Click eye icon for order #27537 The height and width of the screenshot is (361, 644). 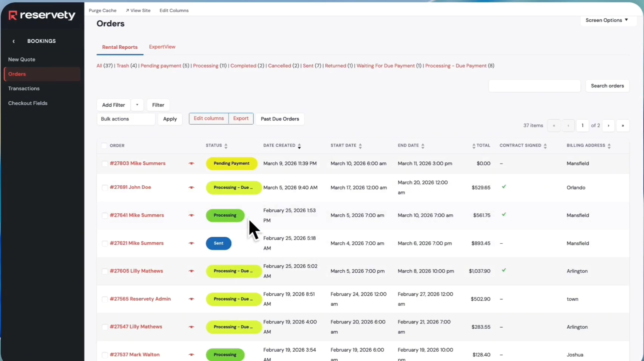tap(191, 355)
